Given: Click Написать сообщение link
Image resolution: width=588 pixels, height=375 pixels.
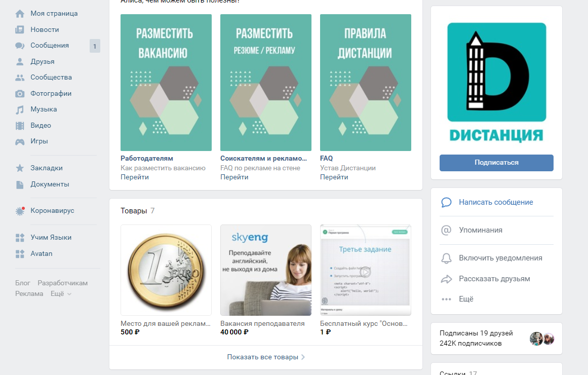Looking at the screenshot, I should coord(496,202).
